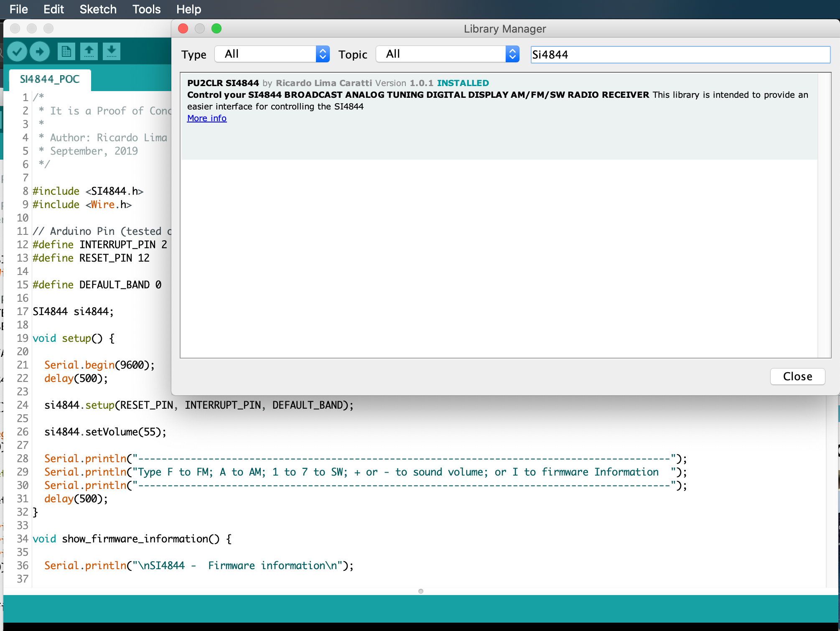The height and width of the screenshot is (631, 840).
Task: Click the Upload arrow toolbar icon
Action: (40, 51)
